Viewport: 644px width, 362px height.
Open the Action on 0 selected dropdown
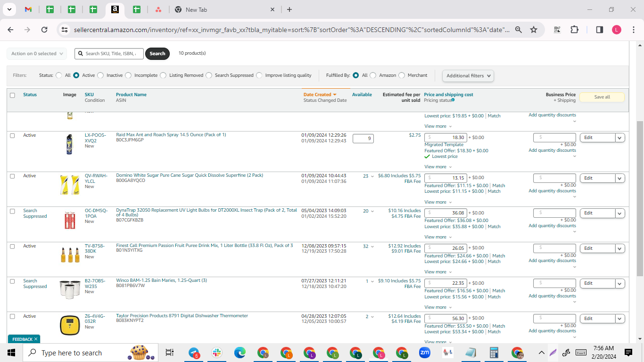click(37, 54)
